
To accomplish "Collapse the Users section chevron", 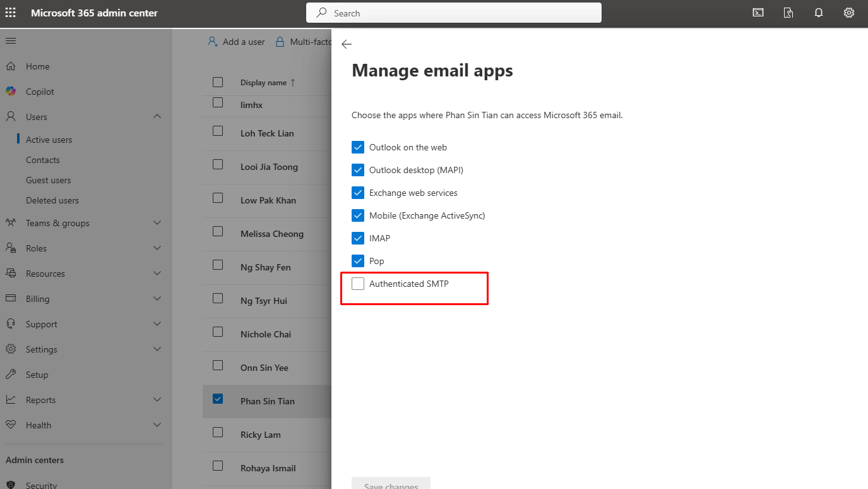I will (x=157, y=116).
